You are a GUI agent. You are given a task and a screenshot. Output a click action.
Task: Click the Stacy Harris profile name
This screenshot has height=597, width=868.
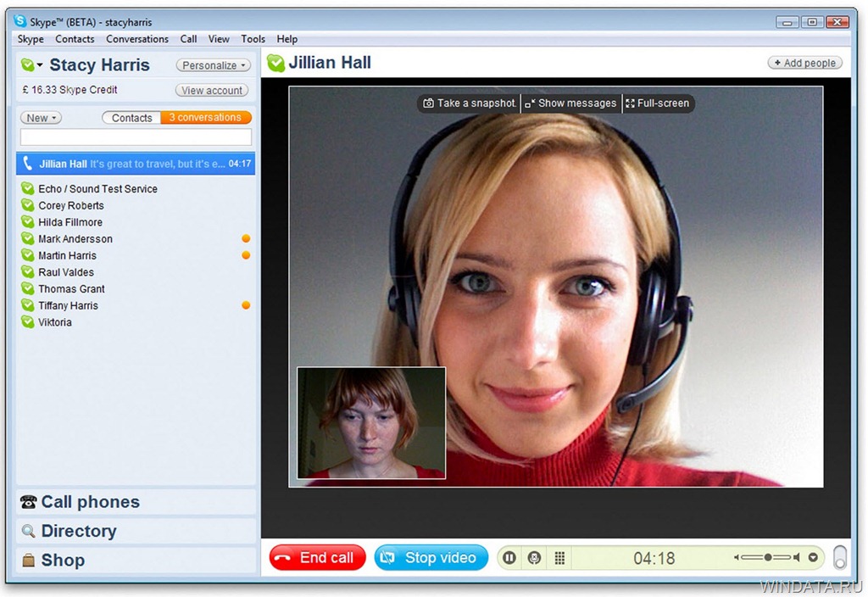(x=100, y=64)
